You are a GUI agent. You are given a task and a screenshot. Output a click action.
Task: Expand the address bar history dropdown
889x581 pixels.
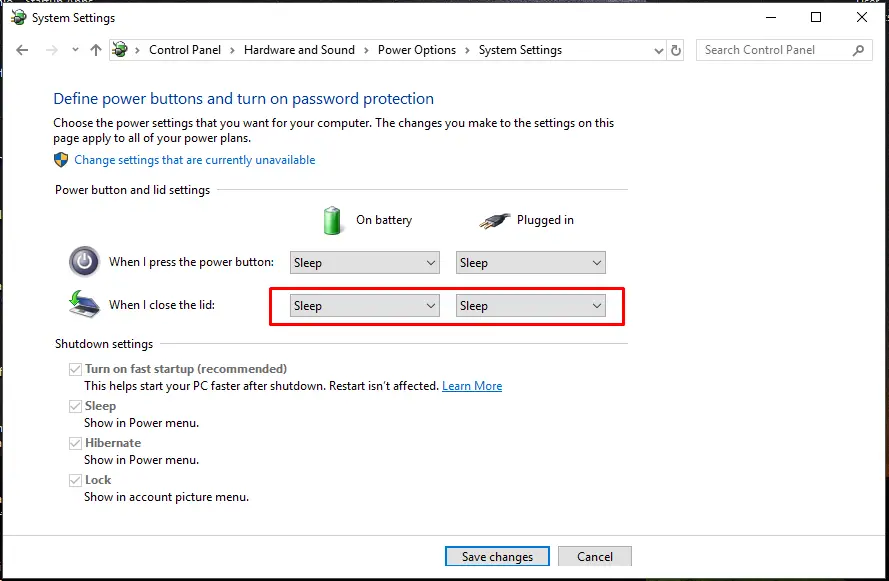pyautogui.click(x=658, y=50)
